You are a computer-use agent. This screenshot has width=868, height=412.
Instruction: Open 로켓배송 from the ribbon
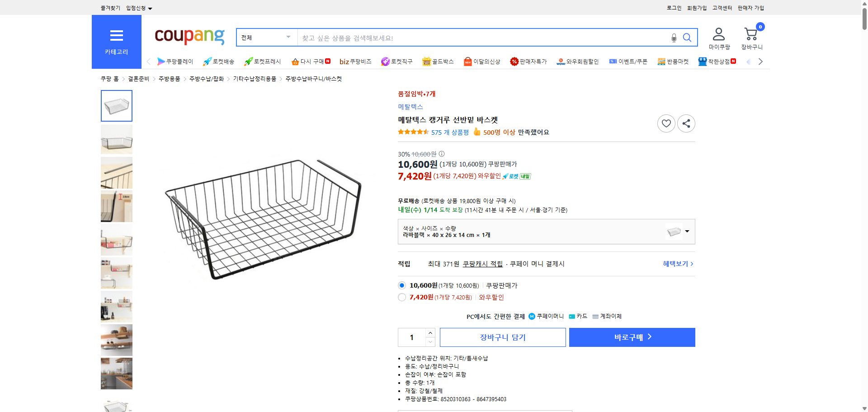[219, 62]
